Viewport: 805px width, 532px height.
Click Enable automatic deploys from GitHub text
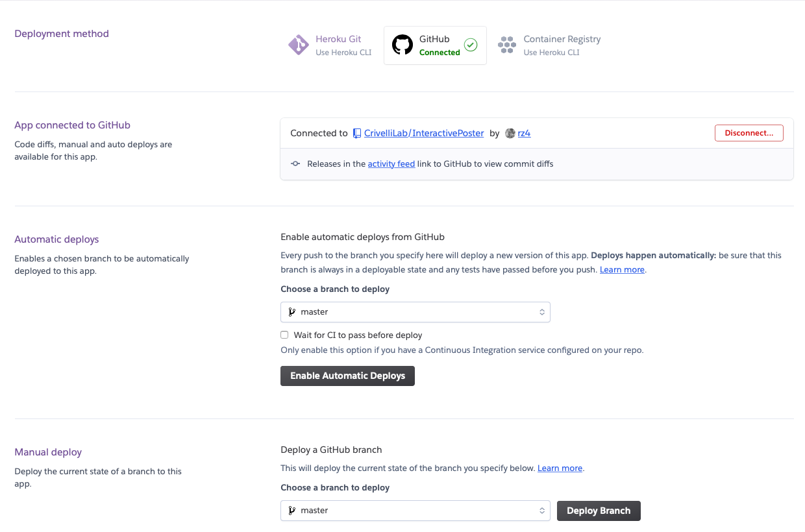click(x=362, y=237)
